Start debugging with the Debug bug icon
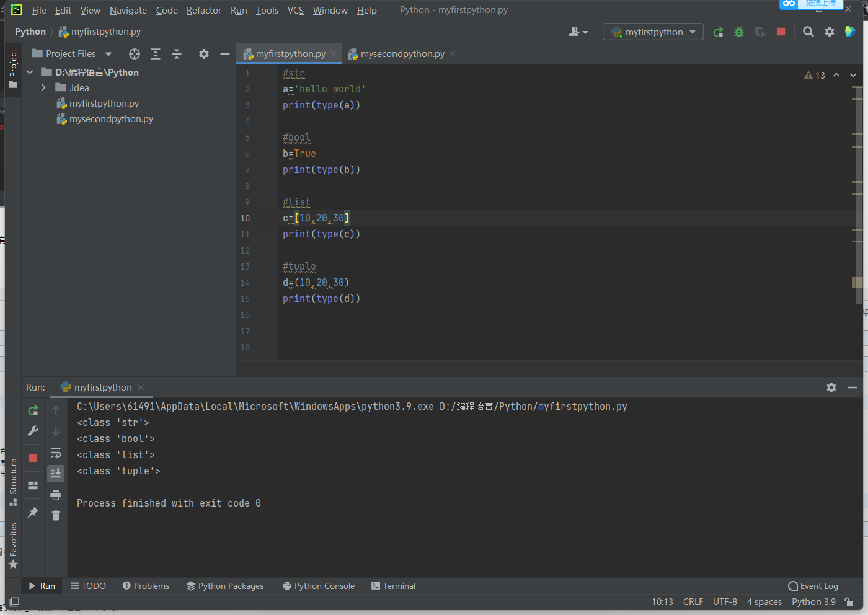 [x=739, y=32]
